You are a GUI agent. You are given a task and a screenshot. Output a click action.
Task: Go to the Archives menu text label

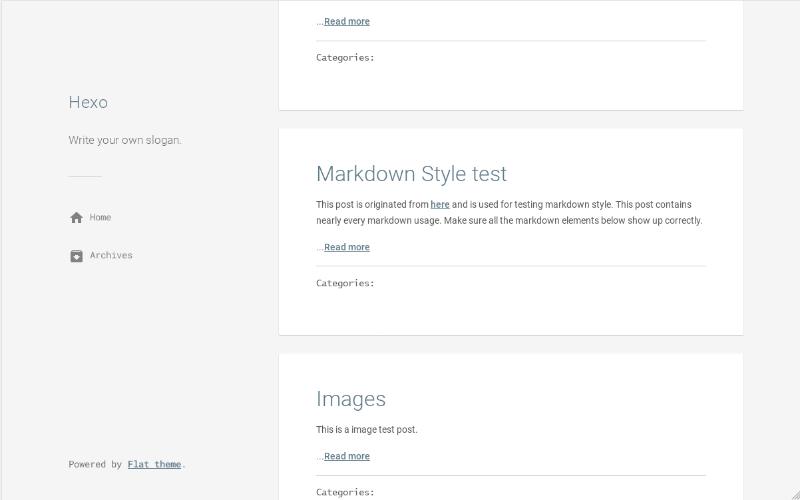click(x=111, y=255)
